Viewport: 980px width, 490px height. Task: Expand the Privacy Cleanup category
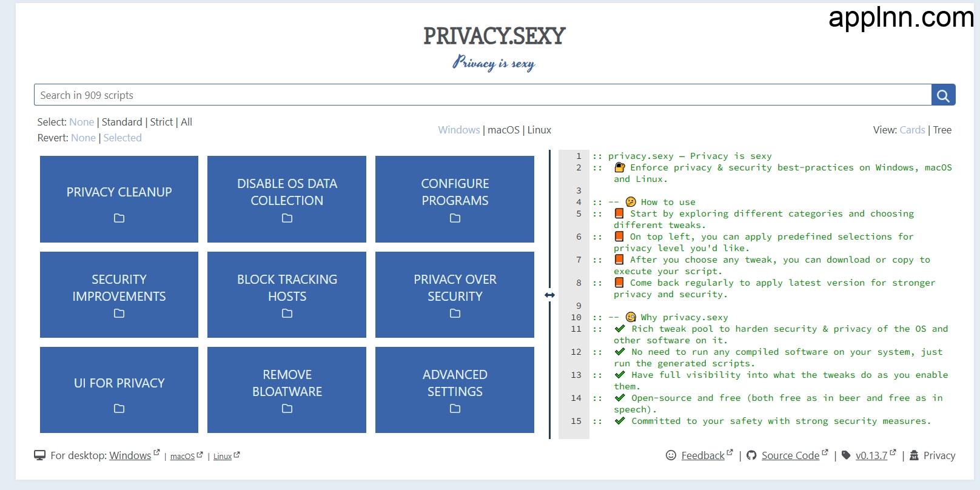click(x=119, y=199)
